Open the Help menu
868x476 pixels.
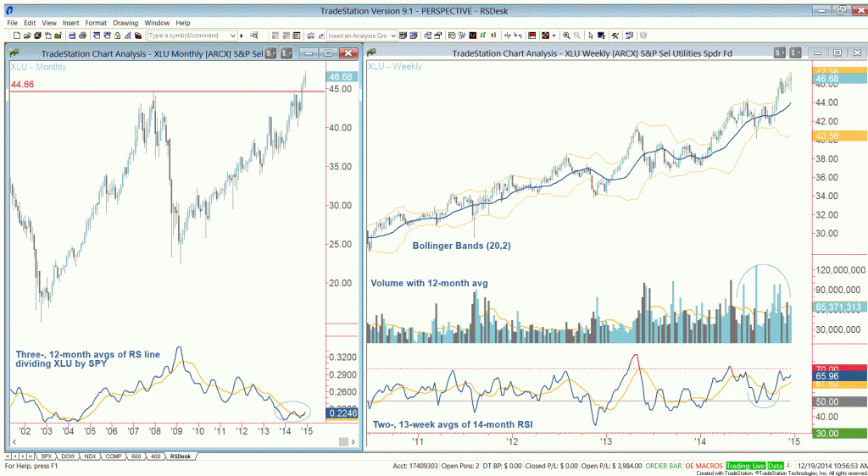point(183,23)
